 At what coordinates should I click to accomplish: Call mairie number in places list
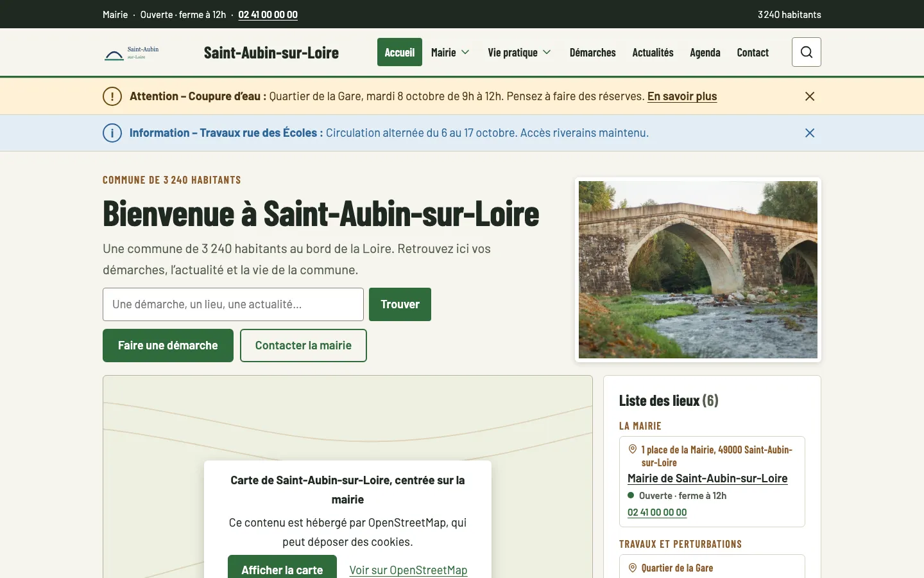point(657,512)
